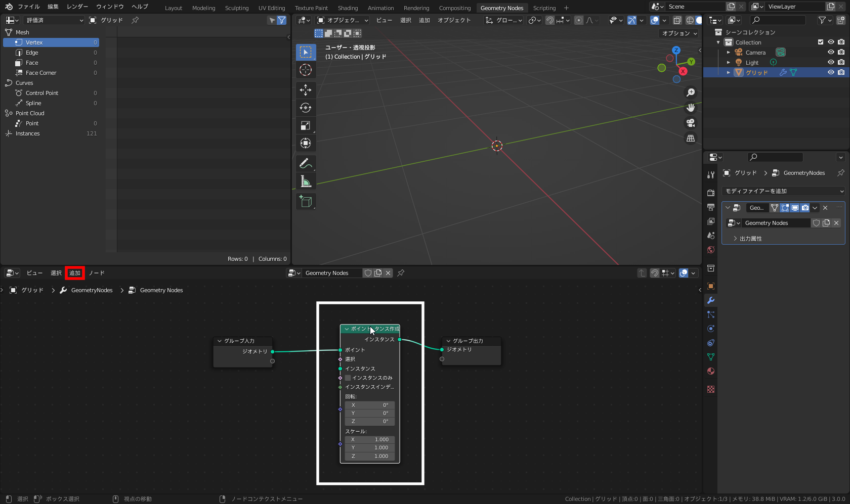This screenshot has width=850, height=504.
Task: Open the Modifier properties wrench tab
Action: pos(711,300)
